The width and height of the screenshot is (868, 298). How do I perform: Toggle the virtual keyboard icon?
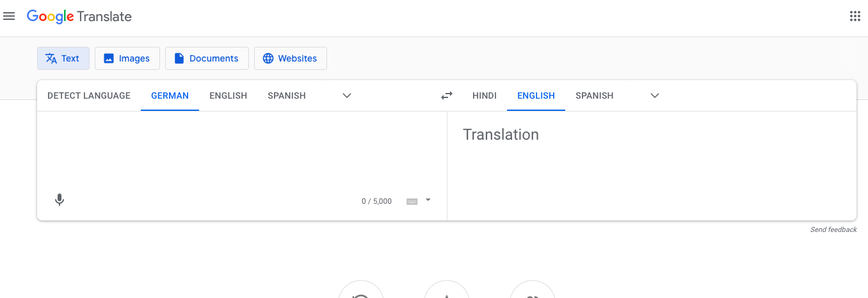tap(412, 201)
